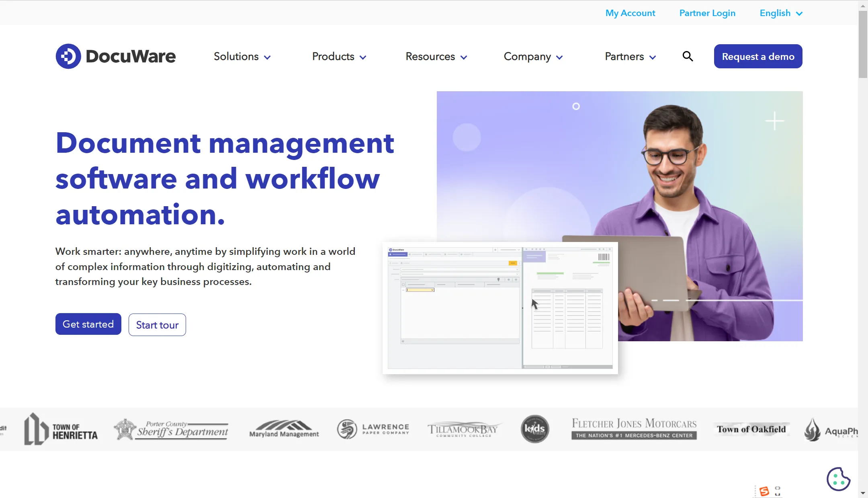Viewport: 868px width, 498px height.
Task: Click the Request a demo button
Action: tap(758, 56)
